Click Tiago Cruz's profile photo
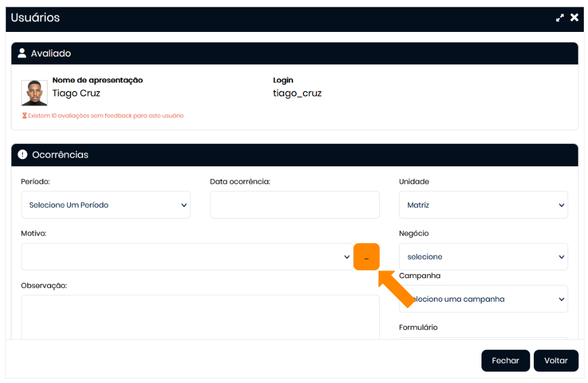 point(34,93)
